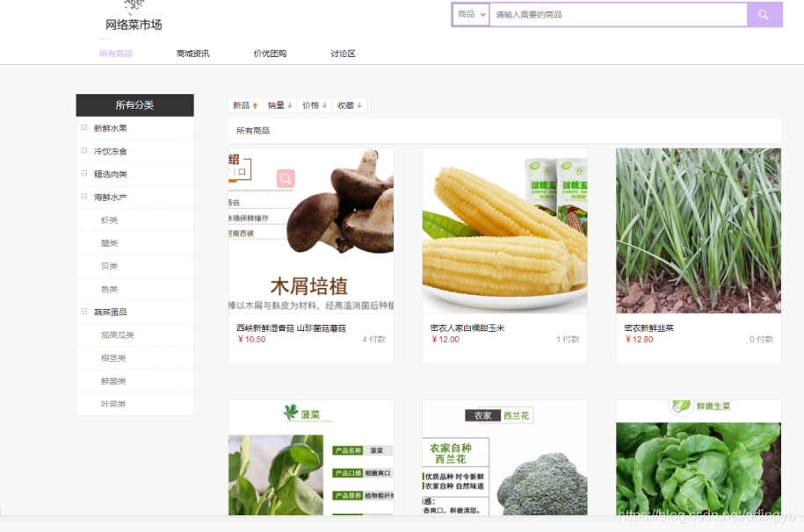Click the 4 付款 count

(x=373, y=339)
